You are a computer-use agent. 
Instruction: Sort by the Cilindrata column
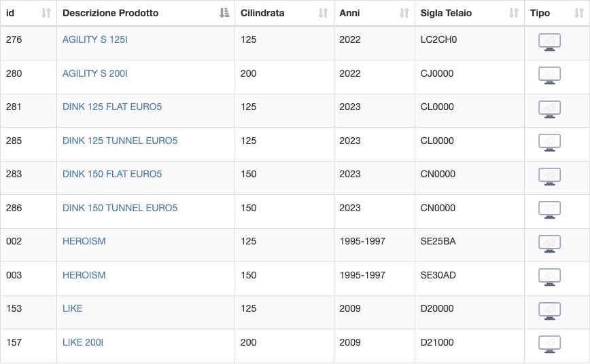[x=324, y=13]
